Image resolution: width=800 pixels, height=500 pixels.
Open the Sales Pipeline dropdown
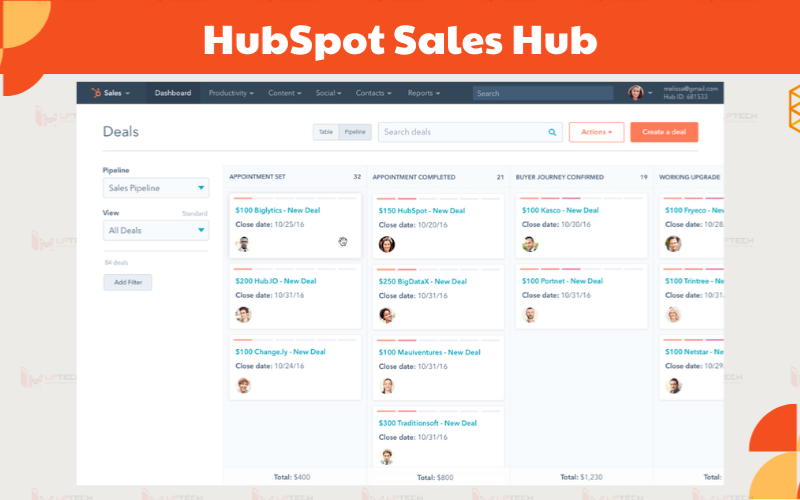coord(156,188)
